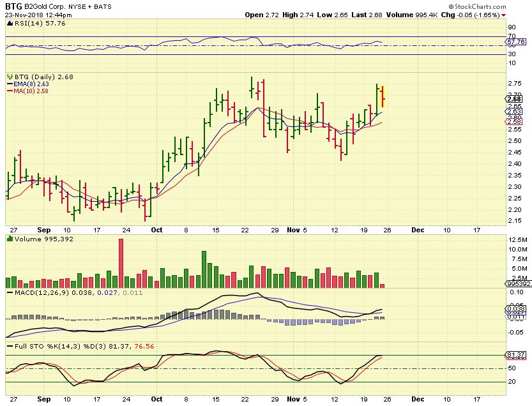
Task: Click the High 2.74 value
Action: (x=298, y=15)
